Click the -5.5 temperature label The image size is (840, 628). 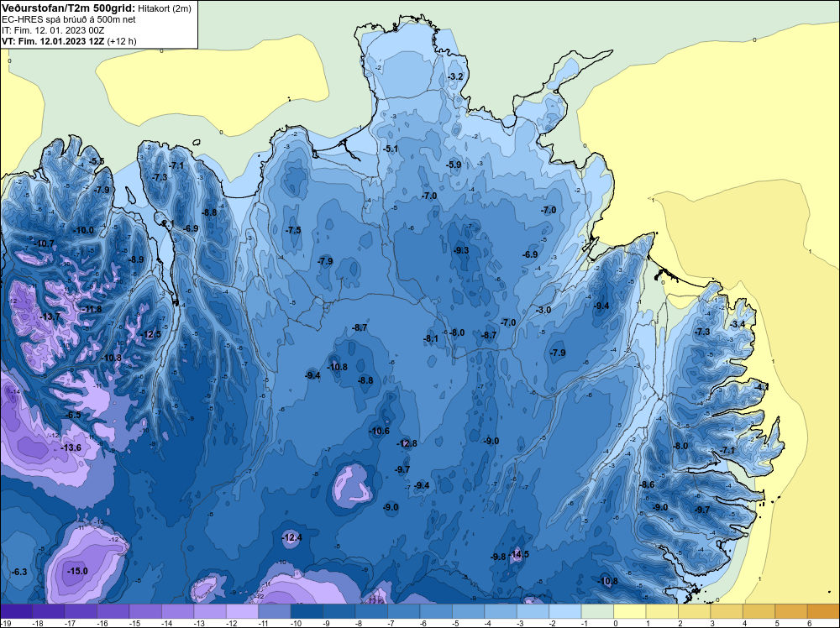[x=97, y=161]
